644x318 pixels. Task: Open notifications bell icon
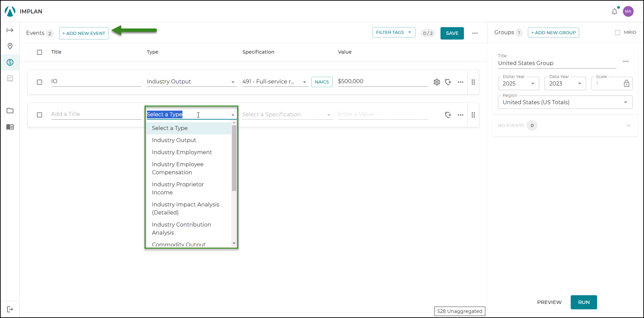click(x=615, y=11)
